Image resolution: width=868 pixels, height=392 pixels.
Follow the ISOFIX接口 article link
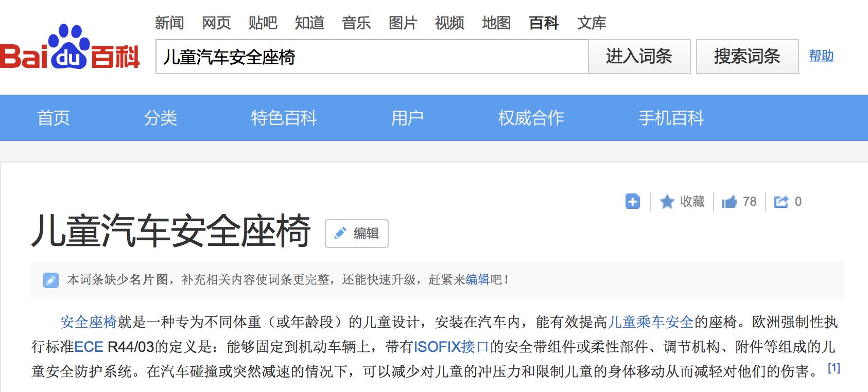(451, 347)
